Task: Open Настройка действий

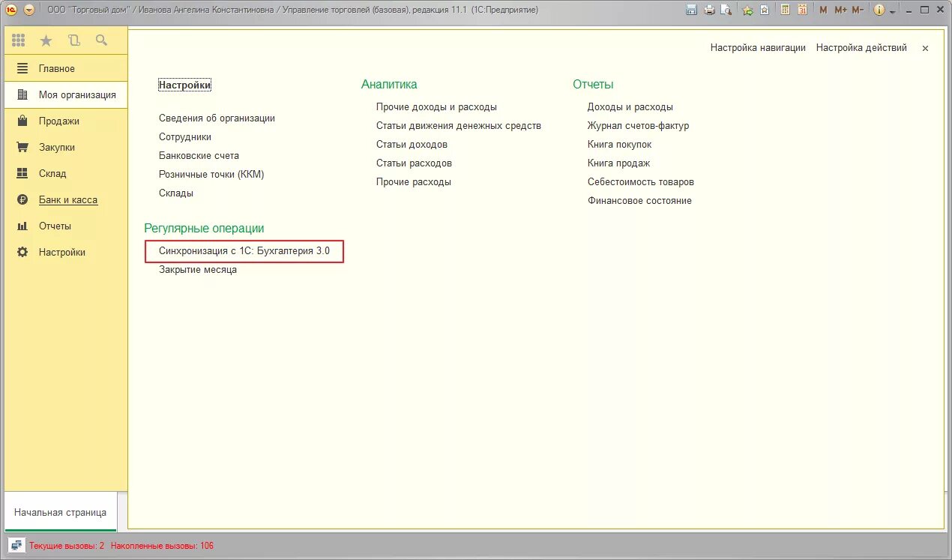Action: (x=861, y=47)
